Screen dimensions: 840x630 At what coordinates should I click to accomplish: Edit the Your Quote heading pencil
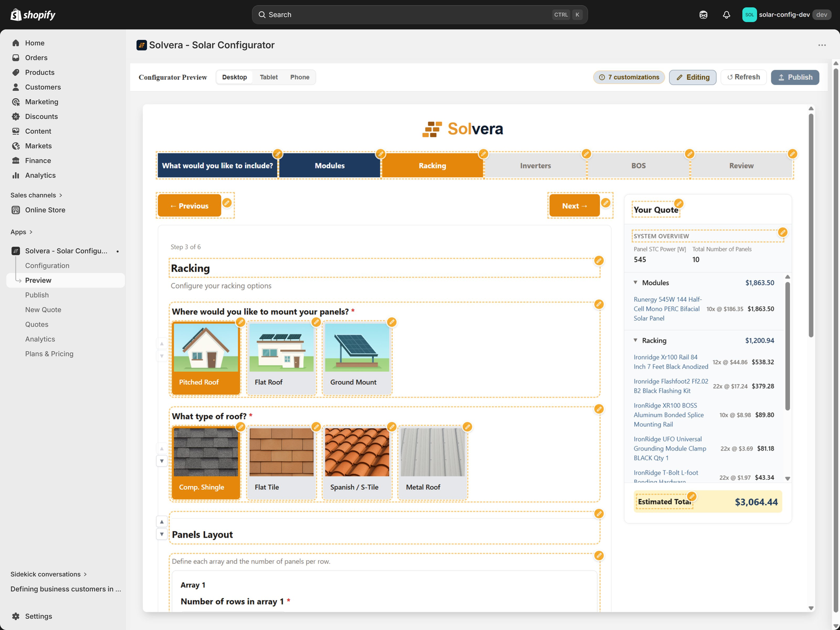[x=679, y=203]
